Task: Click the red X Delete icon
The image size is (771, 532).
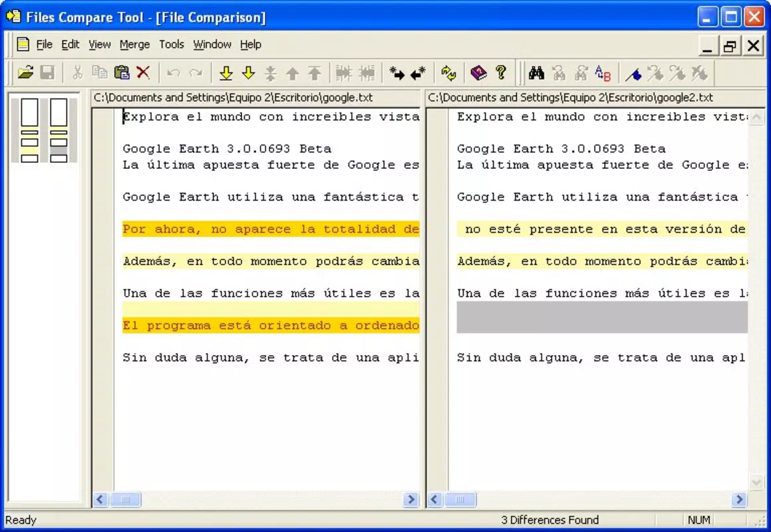Action: pos(143,72)
